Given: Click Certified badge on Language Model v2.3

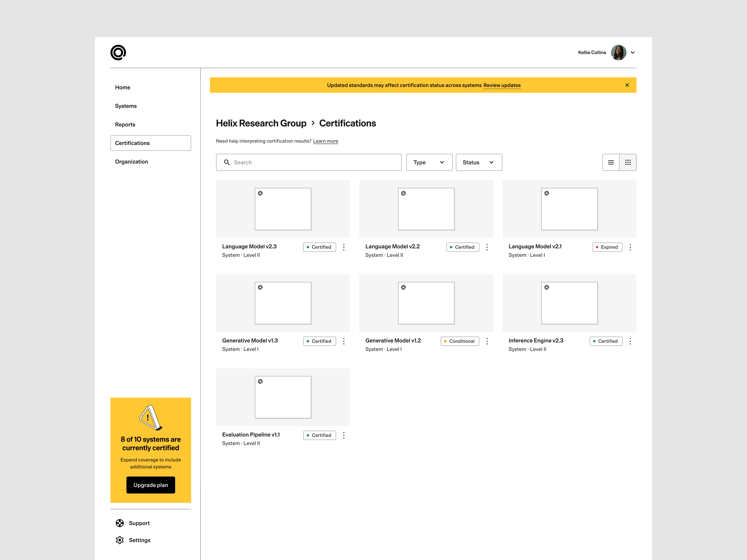Looking at the screenshot, I should coord(319,247).
